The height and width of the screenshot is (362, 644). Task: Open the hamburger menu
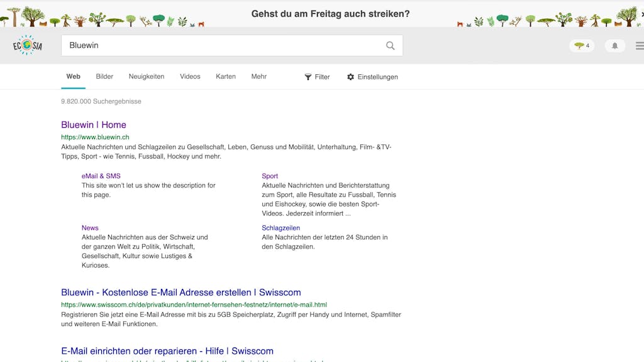(640, 46)
